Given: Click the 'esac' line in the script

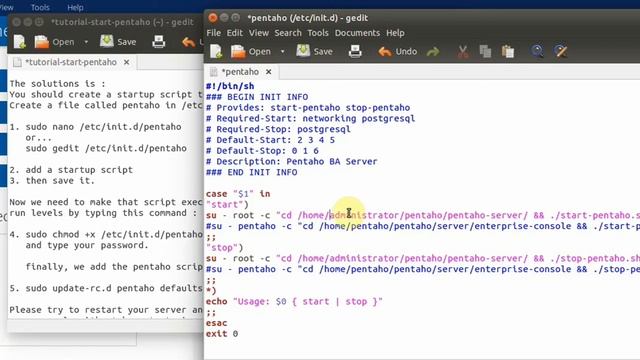Looking at the screenshot, I should (x=216, y=323).
